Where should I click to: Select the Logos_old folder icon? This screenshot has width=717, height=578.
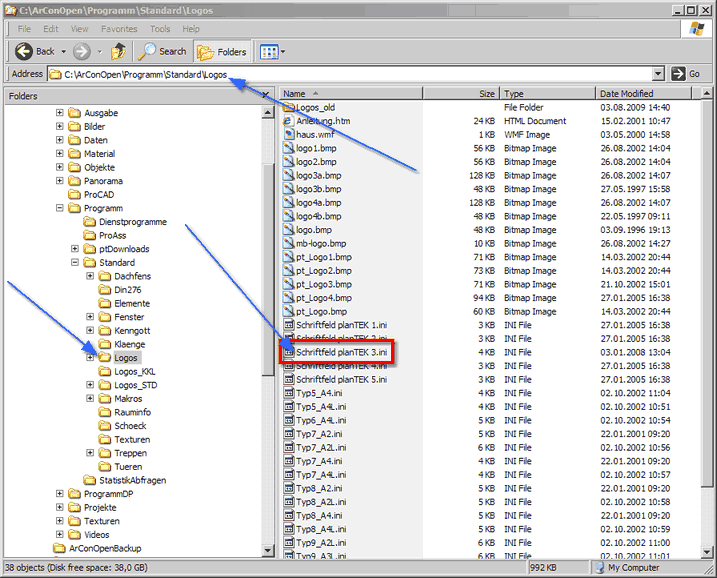(x=289, y=107)
